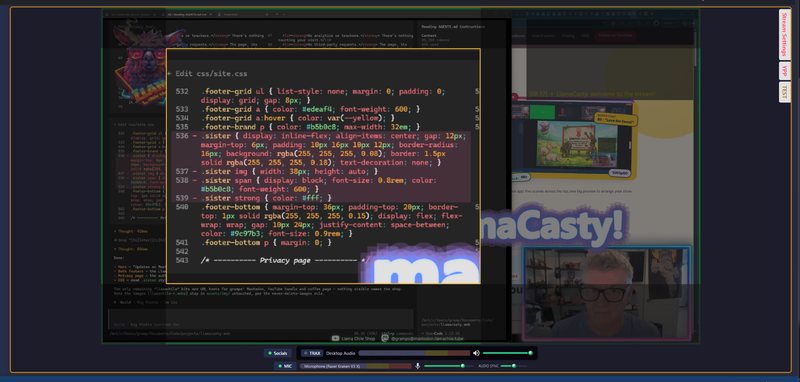
Task: Toggle the TRAX button
Action: pos(312,353)
